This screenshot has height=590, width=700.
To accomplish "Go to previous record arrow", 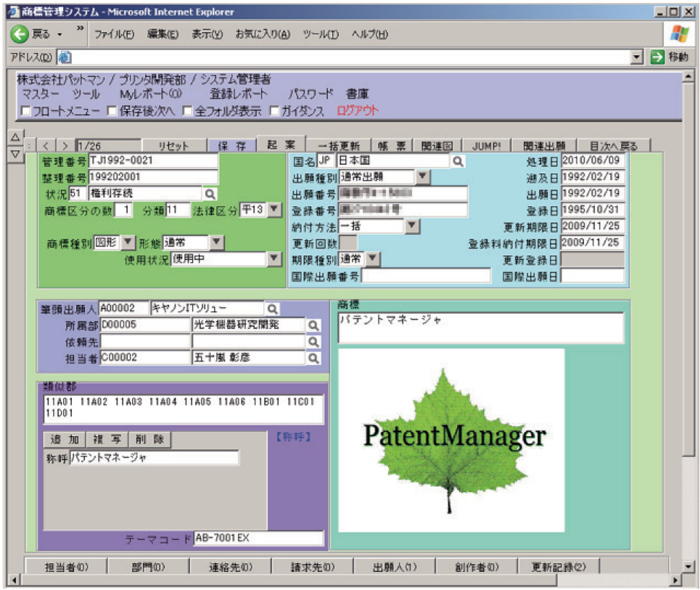I will 46,146.
